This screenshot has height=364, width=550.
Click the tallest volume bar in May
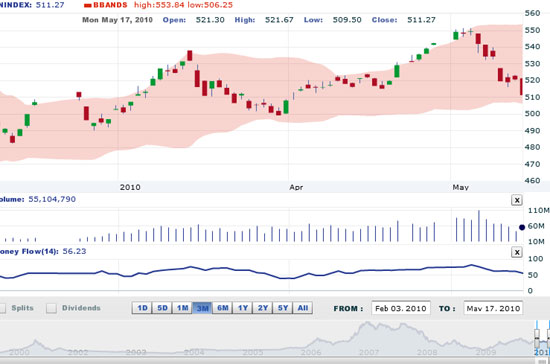[x=479, y=226]
